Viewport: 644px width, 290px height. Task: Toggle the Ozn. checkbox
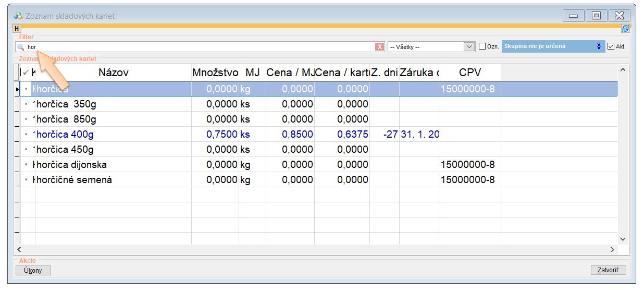482,46
